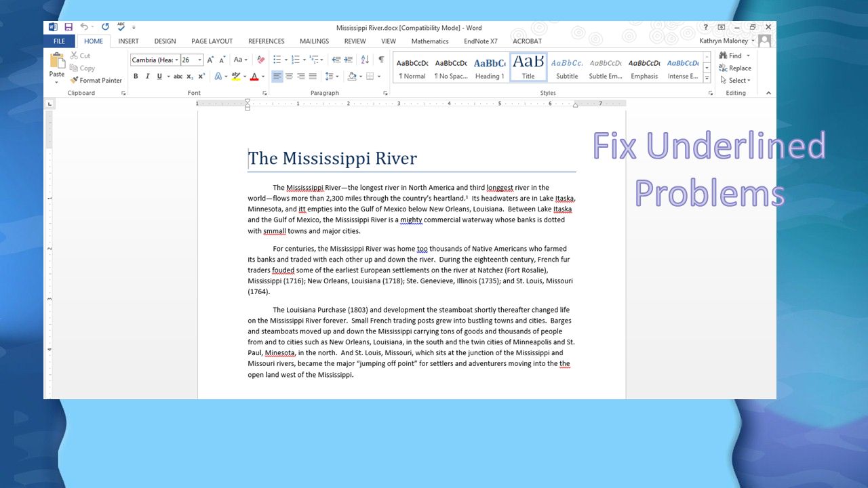Open the EndNote X7 tab
868x488 pixels.
tap(481, 41)
